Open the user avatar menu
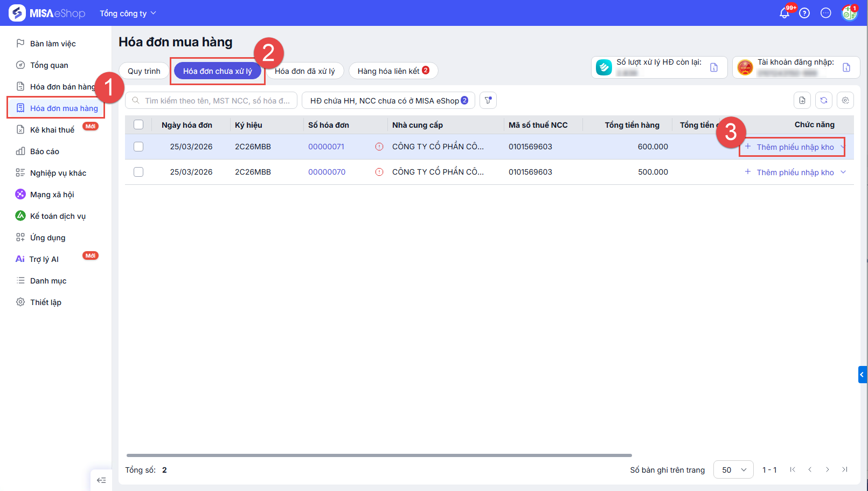Screen dimensions: 868x491 click(x=849, y=13)
